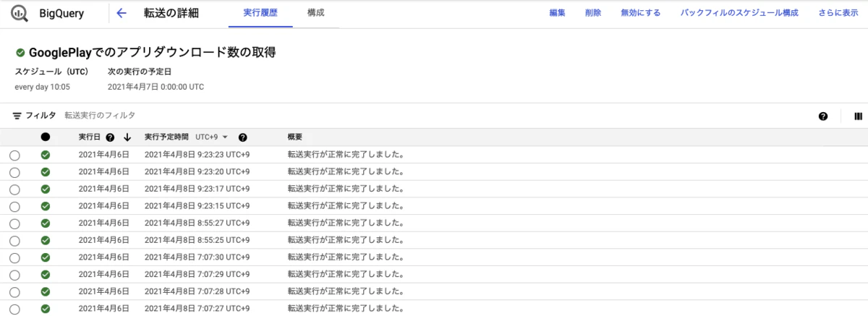Select the radio button for 9:23:23 run
868x316 pixels.
(15, 155)
